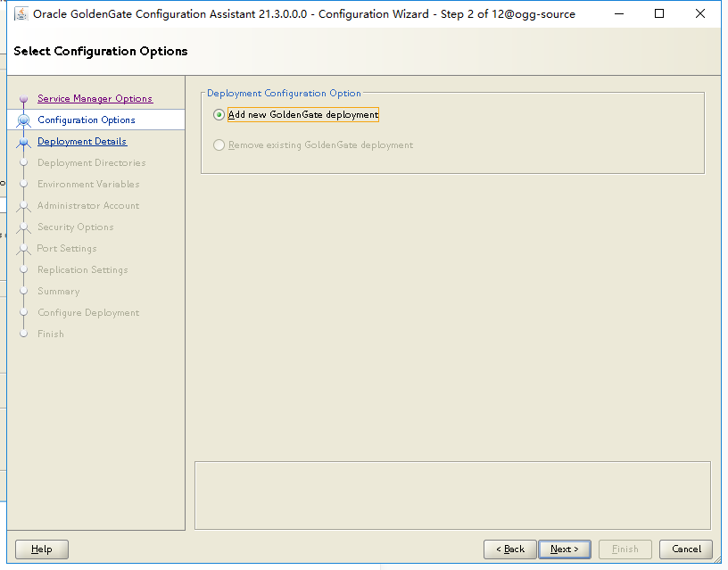The height and width of the screenshot is (570, 728).
Task: Cancel the configuration wizard
Action: click(x=686, y=549)
